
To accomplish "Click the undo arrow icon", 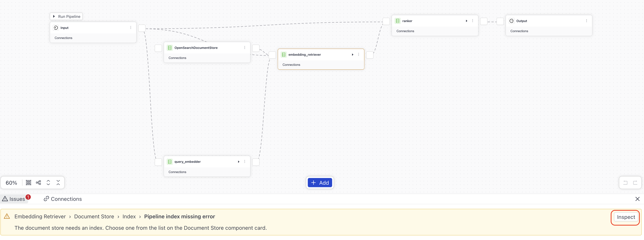I will coord(625,183).
